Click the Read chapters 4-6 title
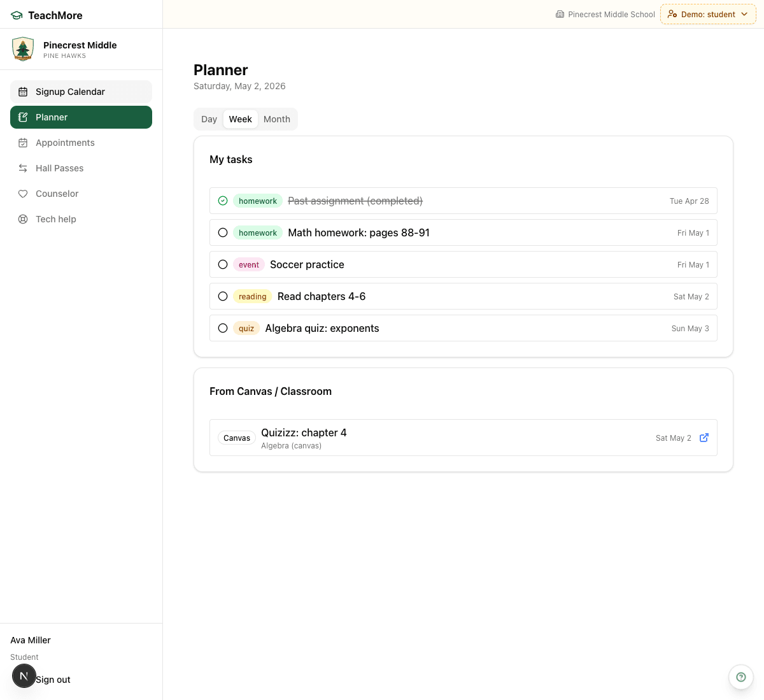The width and height of the screenshot is (764, 700). pyautogui.click(x=322, y=296)
